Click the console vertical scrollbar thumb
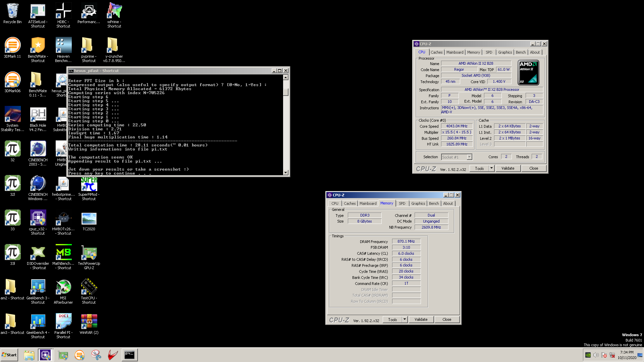This screenshot has height=362, width=644. point(286,92)
